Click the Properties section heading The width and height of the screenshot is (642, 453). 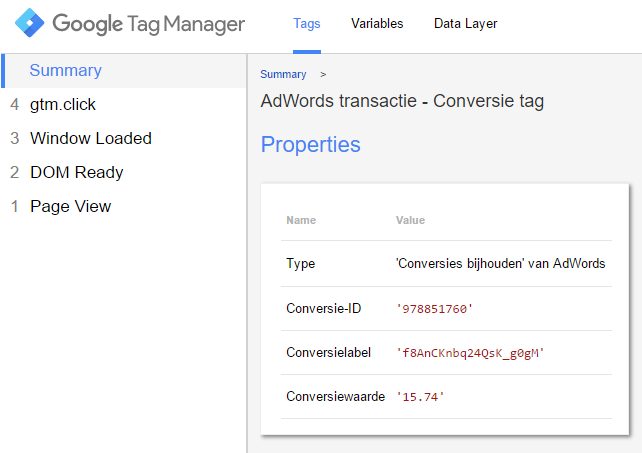click(x=310, y=145)
